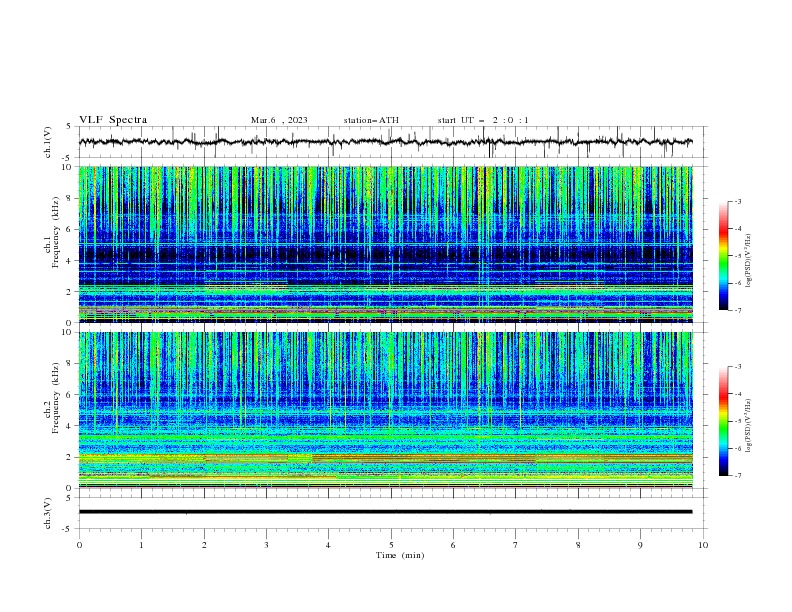
Task: Click the 'start UT = 2 :0 :1' text
Action: coord(483,120)
